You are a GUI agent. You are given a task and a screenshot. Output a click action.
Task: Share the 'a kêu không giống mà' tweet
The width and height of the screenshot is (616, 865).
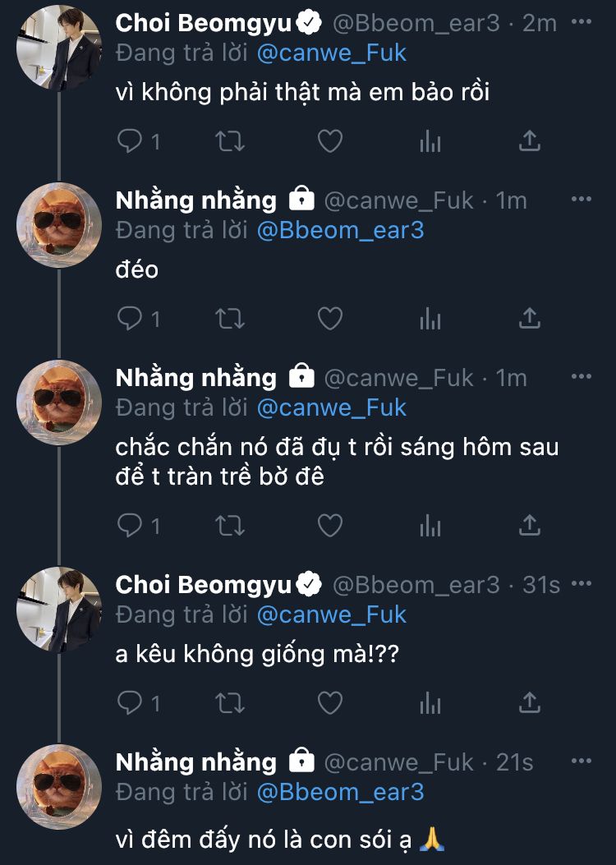point(530,703)
